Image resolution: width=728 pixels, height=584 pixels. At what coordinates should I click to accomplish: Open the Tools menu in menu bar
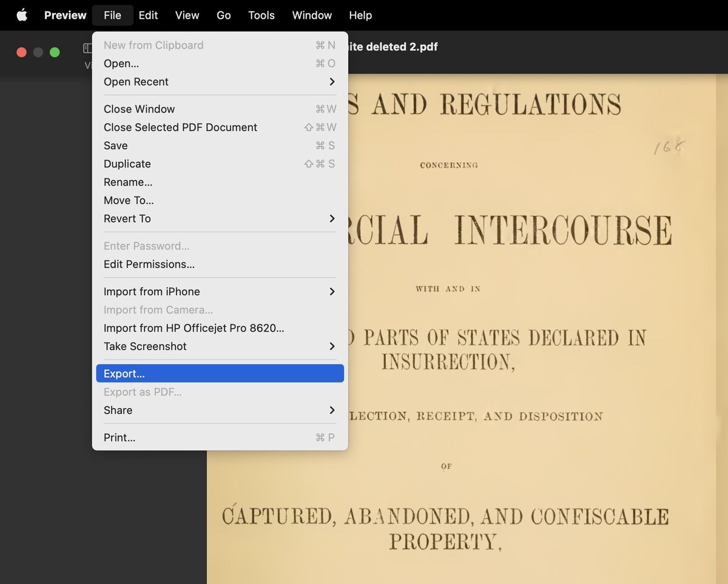261,15
